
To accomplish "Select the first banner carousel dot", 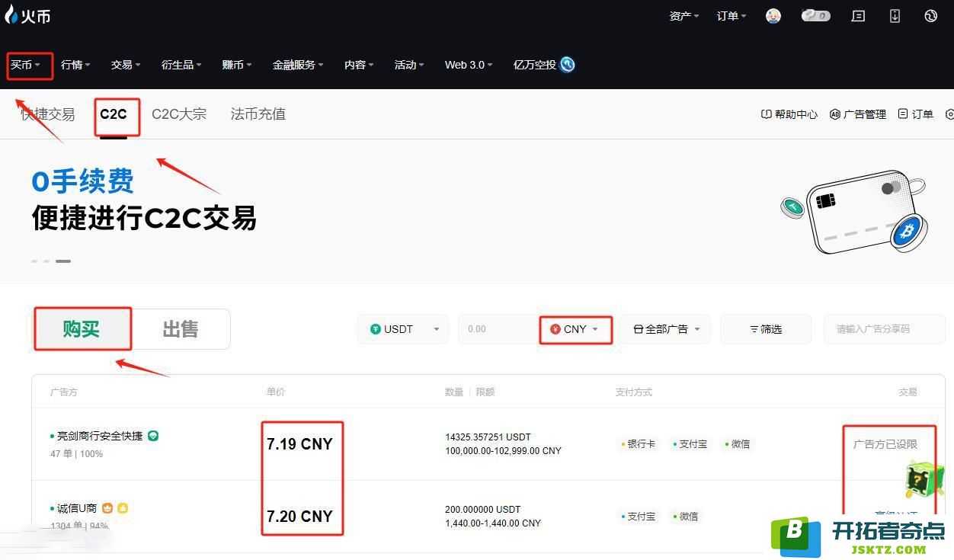I will point(34,261).
